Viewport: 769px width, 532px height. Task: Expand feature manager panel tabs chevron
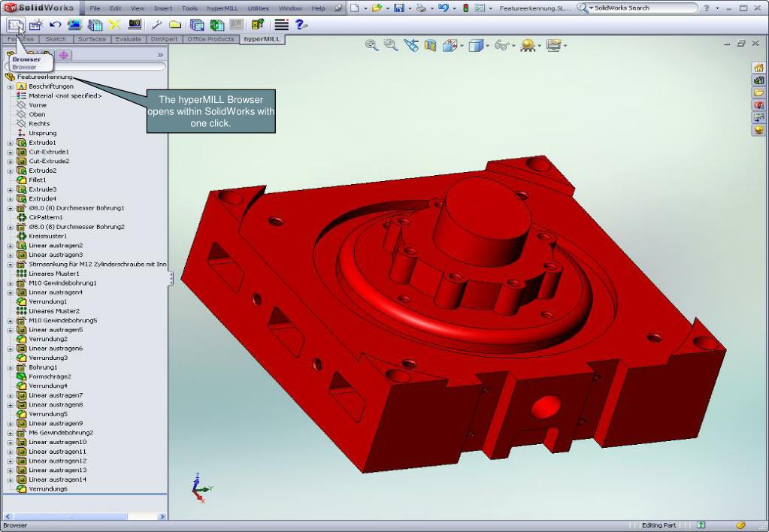160,55
